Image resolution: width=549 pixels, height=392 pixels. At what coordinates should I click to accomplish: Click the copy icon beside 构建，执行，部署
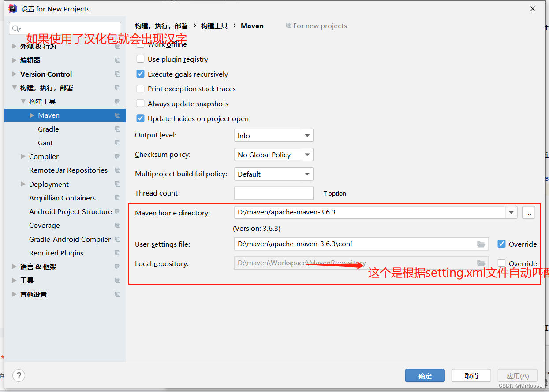(117, 88)
